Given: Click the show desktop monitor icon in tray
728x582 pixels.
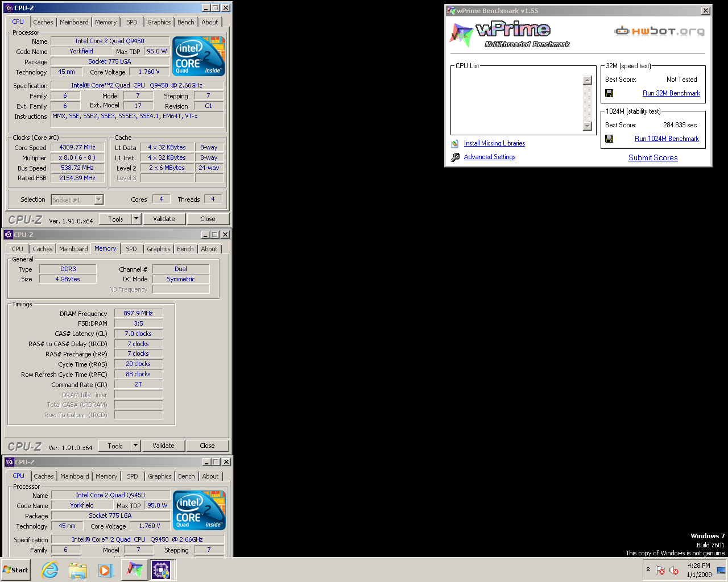Looking at the screenshot, I should (x=721, y=570).
